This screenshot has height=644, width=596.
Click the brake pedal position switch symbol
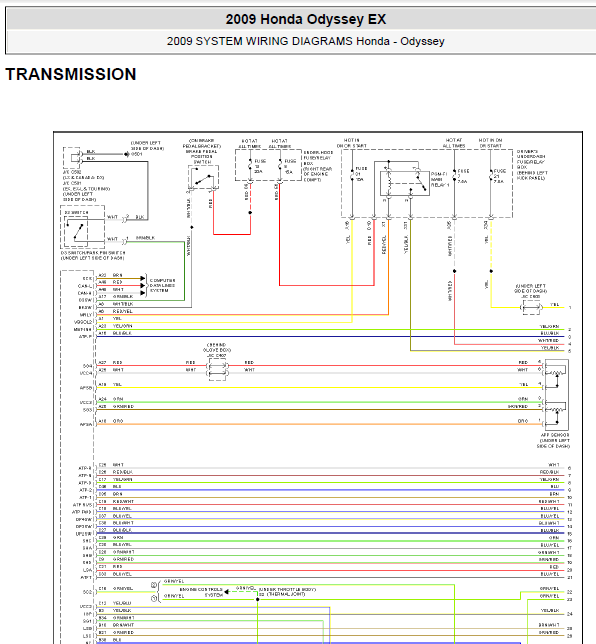click(x=203, y=177)
